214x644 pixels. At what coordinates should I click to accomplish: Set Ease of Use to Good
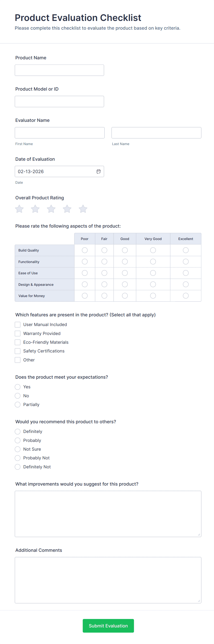coord(125,273)
